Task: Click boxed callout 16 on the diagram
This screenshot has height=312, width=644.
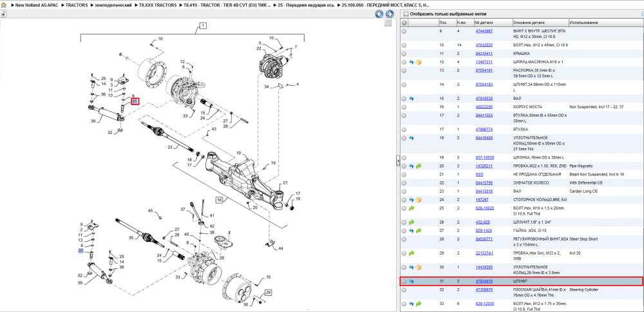Action: coord(220,200)
